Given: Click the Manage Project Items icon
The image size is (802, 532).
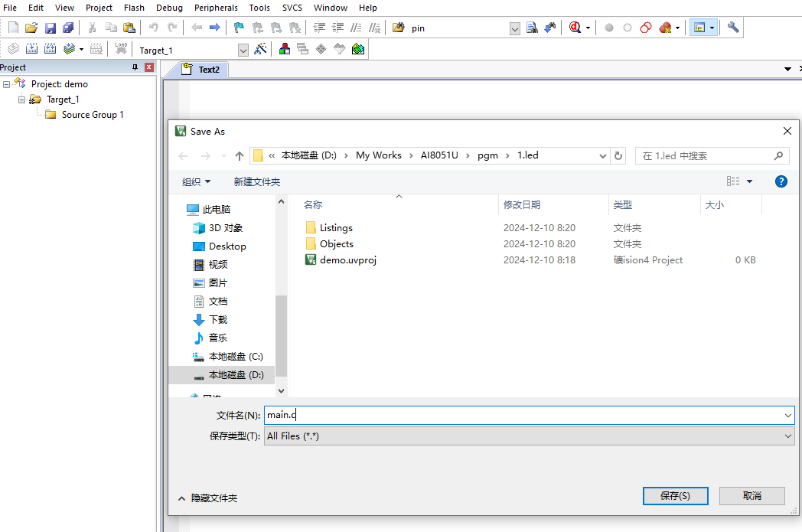Looking at the screenshot, I should 285,49.
